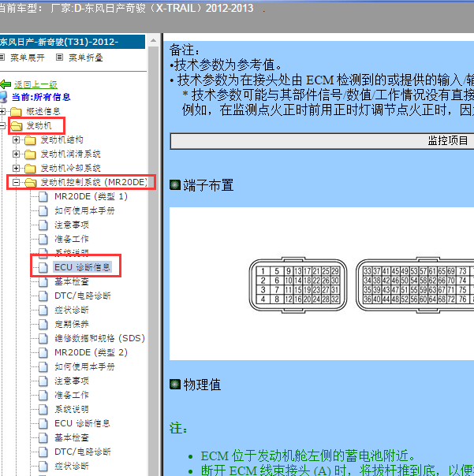Select 当前:所有信息 root node text

click(41, 97)
